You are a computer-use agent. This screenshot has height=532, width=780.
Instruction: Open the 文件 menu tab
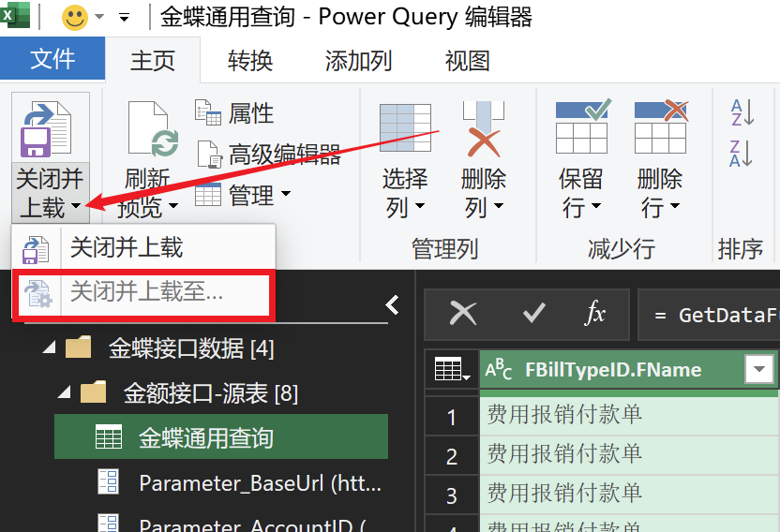pyautogui.click(x=52, y=59)
